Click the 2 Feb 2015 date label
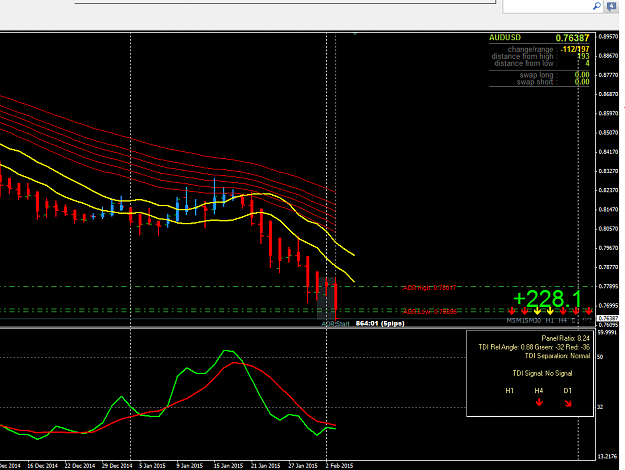Image resolution: width=625 pixels, height=470 pixels. click(339, 466)
